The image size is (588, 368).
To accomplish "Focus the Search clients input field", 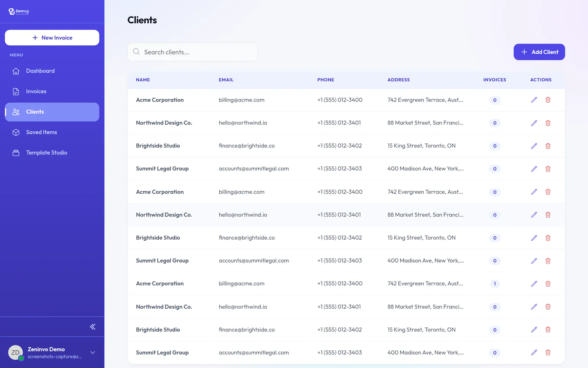I will (193, 52).
